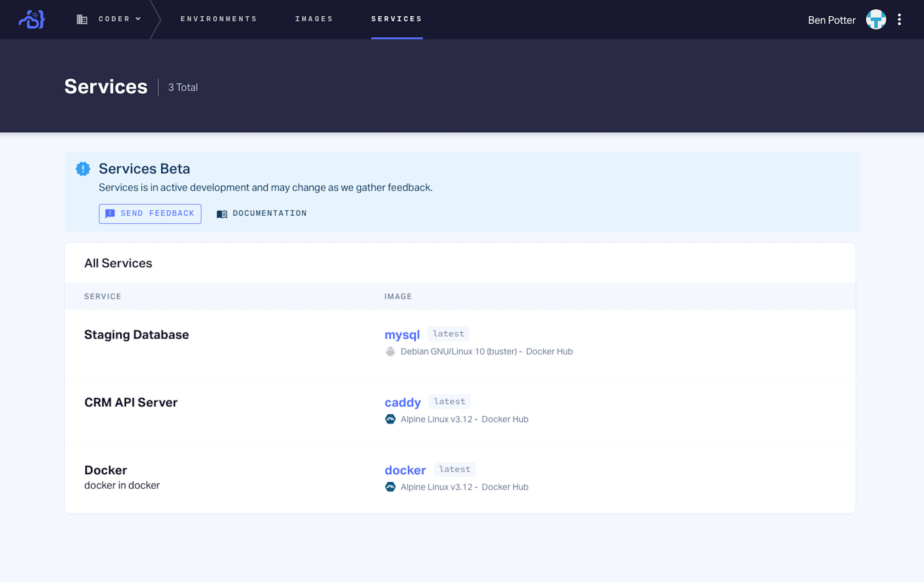Click Docker Hub in the caddy row
924x582 pixels.
coord(505,419)
